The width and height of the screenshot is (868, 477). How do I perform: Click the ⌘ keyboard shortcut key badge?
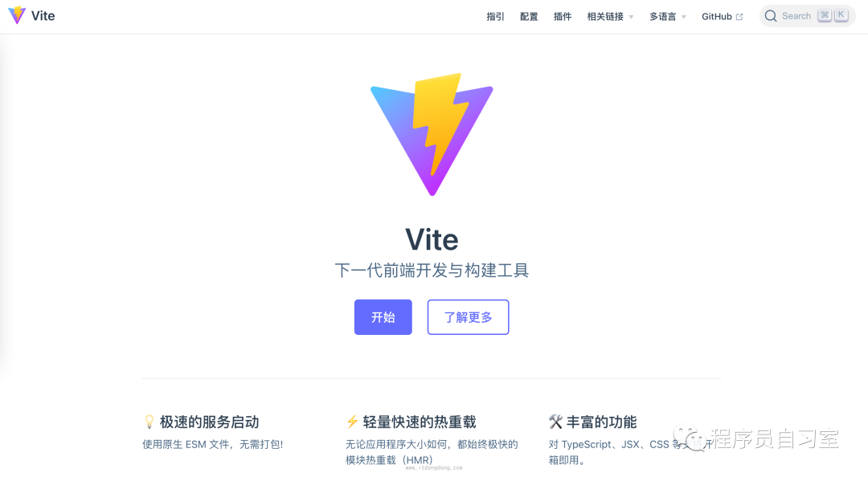click(825, 15)
